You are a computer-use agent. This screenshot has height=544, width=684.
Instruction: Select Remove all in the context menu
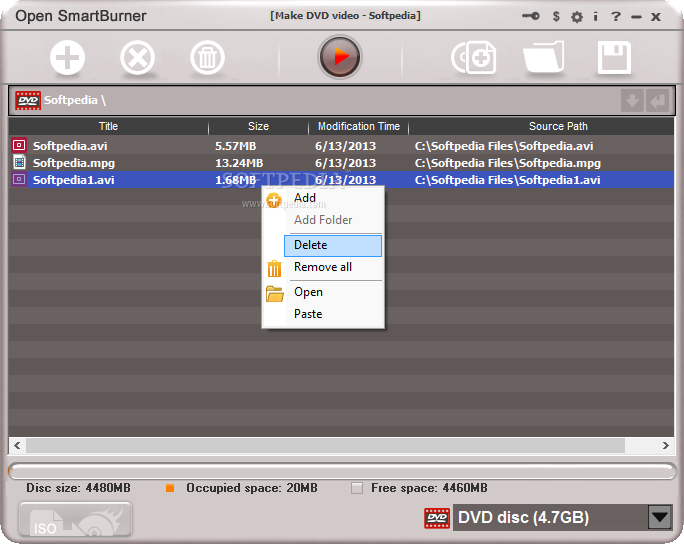coord(325,267)
